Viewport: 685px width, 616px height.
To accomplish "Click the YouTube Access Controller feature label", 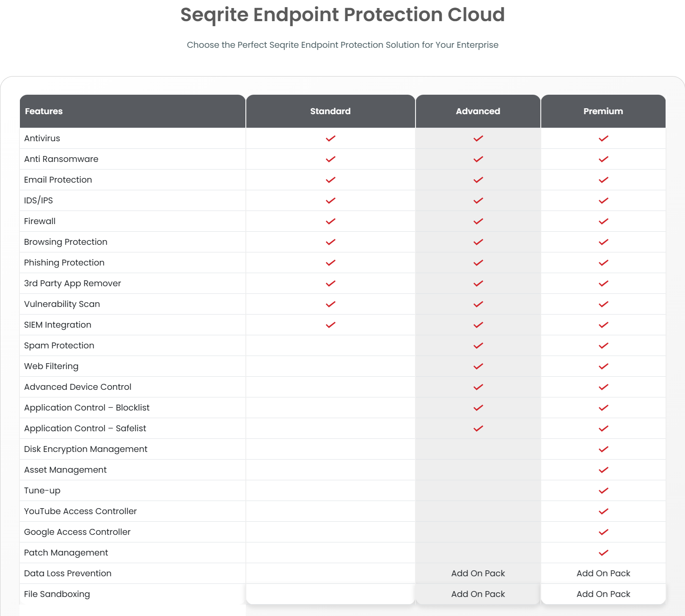I will coord(80,511).
